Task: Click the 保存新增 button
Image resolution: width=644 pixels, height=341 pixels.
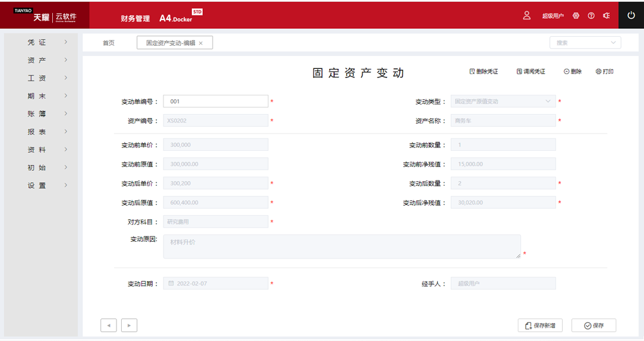Action: (540, 326)
